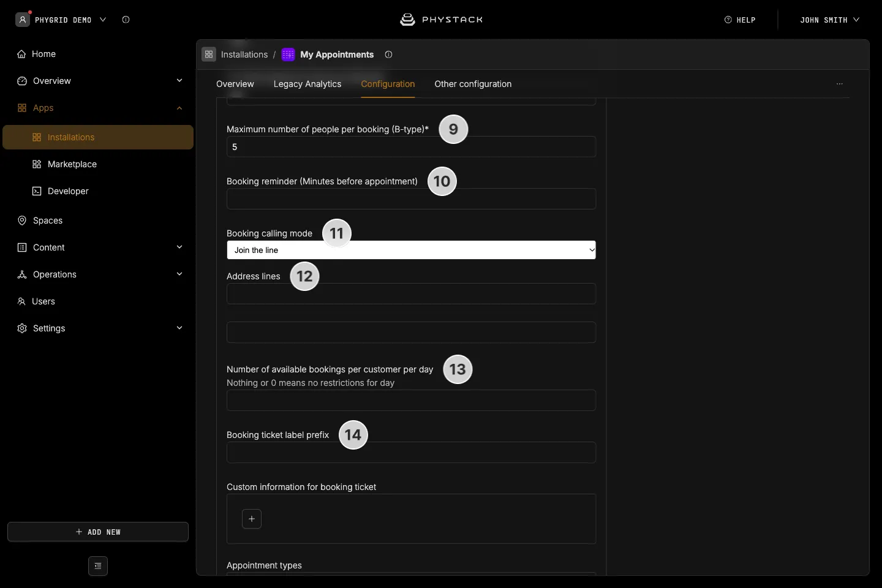Switch to the Overview tab
The height and width of the screenshot is (588, 882).
(x=235, y=84)
